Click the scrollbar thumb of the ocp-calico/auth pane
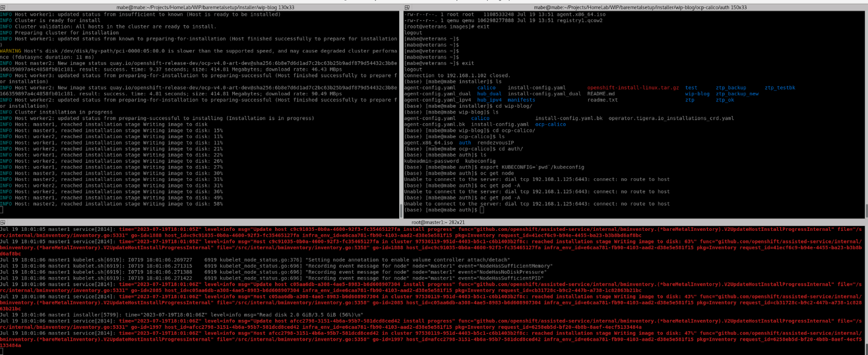 866,210
